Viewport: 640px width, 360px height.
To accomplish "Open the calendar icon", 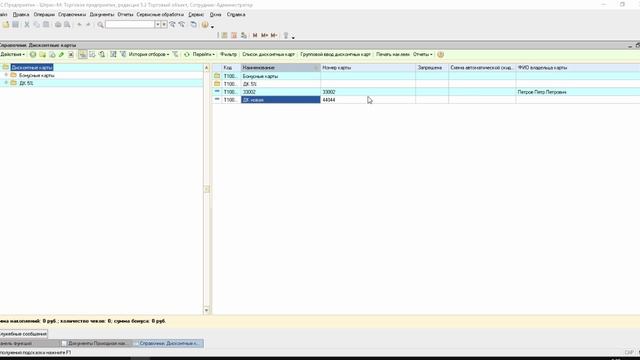I will click(x=234, y=36).
